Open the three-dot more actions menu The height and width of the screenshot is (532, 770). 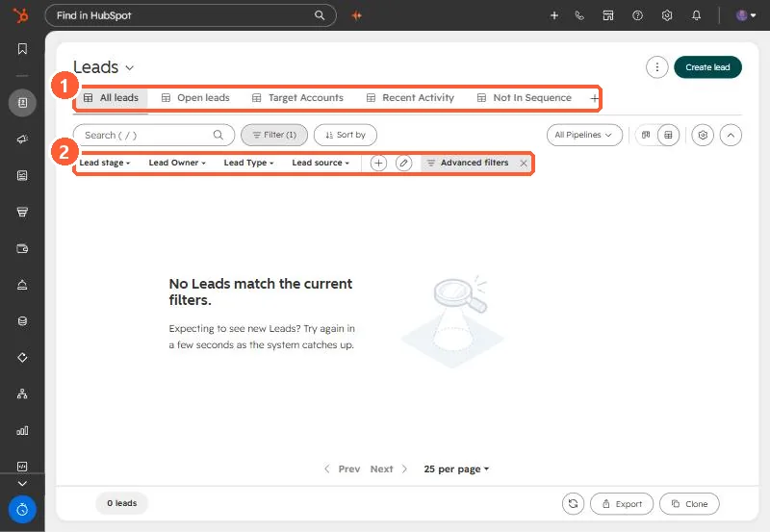(x=656, y=67)
